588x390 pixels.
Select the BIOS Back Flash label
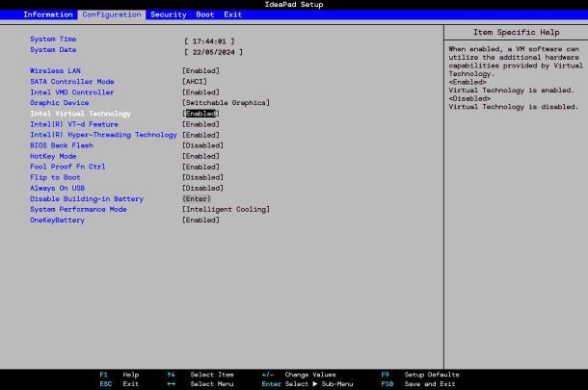point(62,145)
